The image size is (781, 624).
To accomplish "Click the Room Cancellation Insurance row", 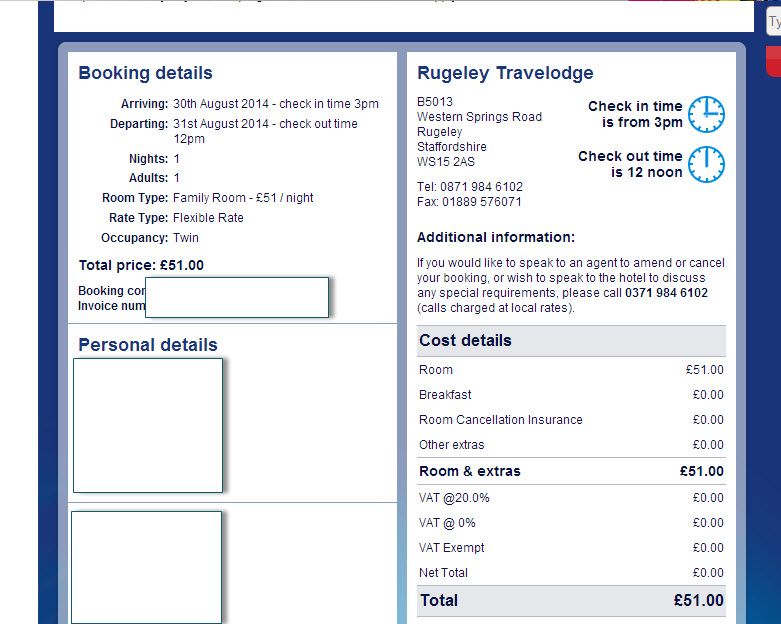I will [571, 420].
